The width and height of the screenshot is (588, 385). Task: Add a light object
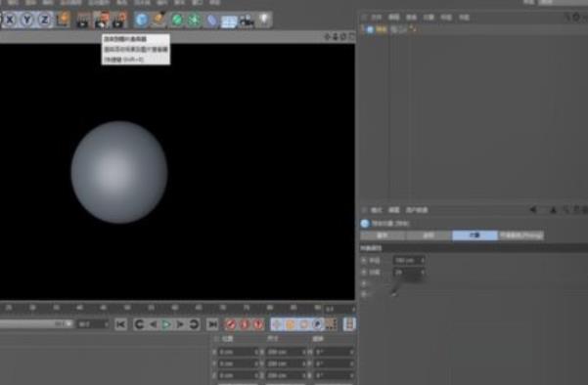(264, 20)
